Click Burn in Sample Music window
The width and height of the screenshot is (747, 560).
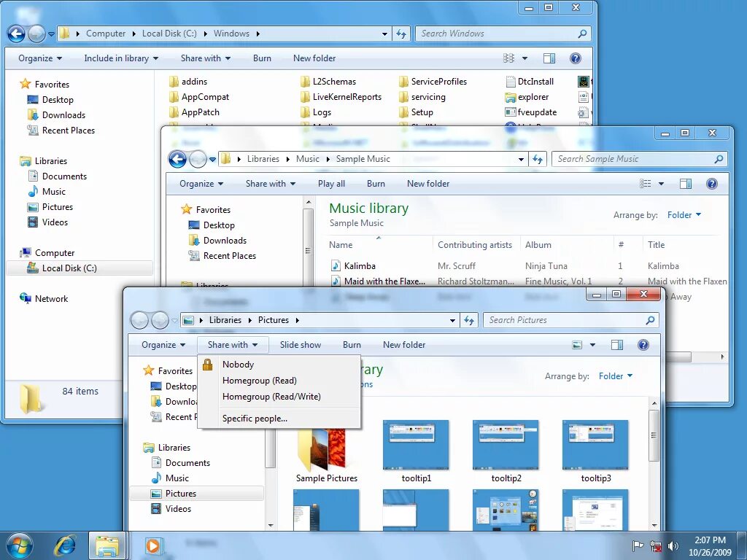click(376, 184)
